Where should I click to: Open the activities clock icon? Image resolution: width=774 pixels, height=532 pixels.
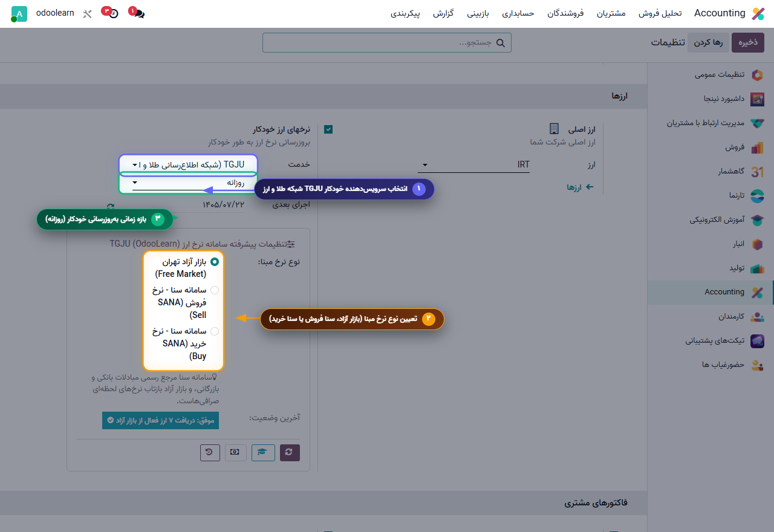[112, 13]
